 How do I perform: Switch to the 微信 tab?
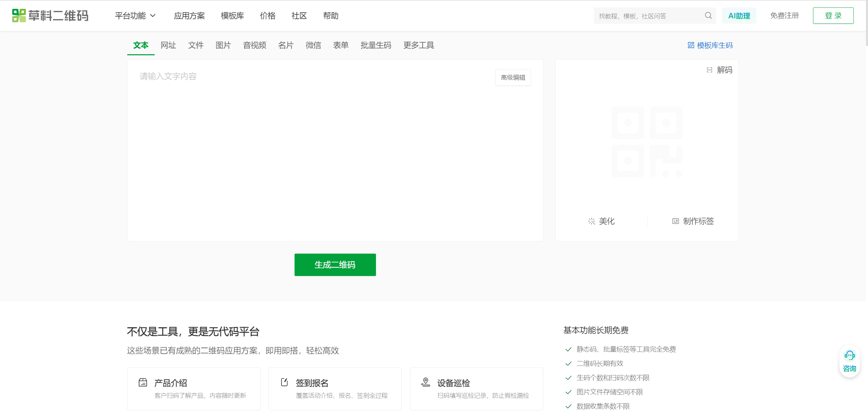pos(313,45)
